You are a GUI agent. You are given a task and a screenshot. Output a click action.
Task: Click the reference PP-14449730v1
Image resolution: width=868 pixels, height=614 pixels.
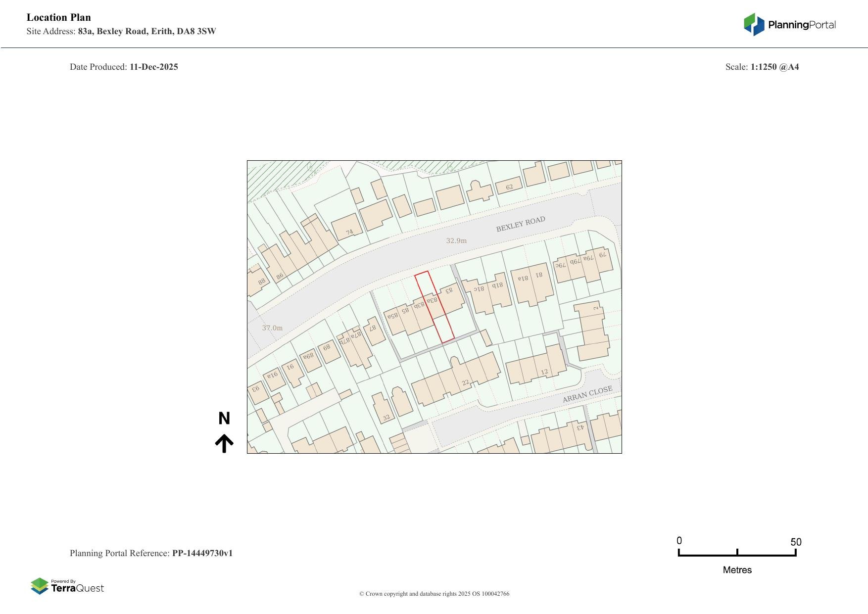pos(202,553)
